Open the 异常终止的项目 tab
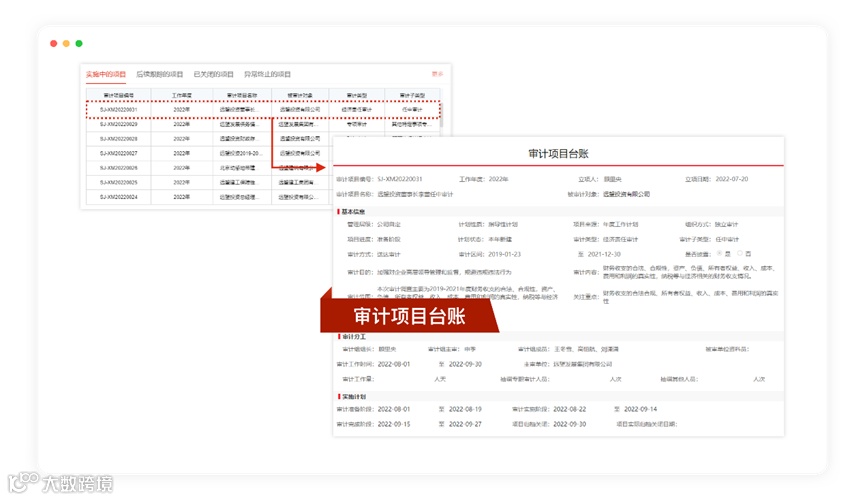Image resolution: width=865 pixels, height=500 pixels. (268, 74)
